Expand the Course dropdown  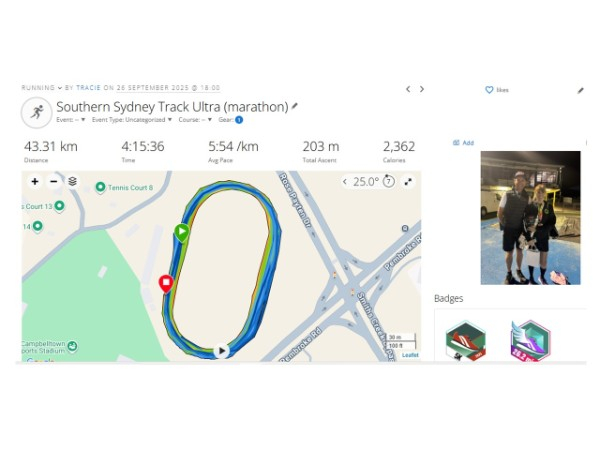(x=195, y=120)
